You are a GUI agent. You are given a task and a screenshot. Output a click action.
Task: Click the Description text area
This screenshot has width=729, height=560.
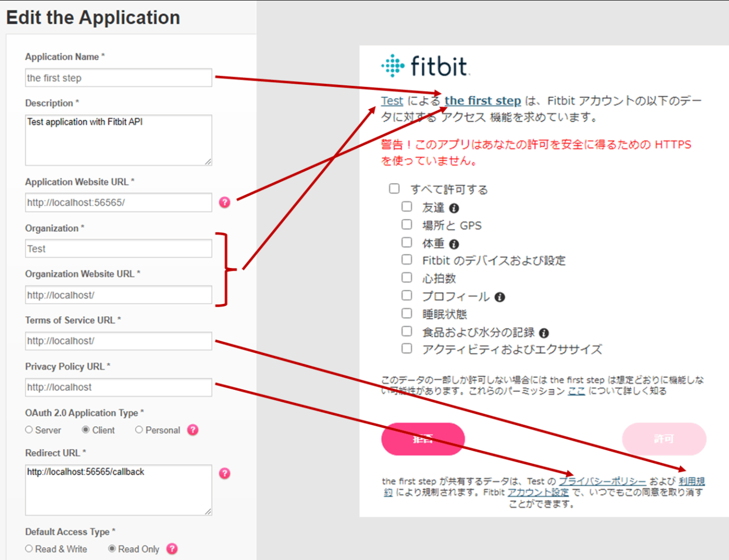point(119,140)
